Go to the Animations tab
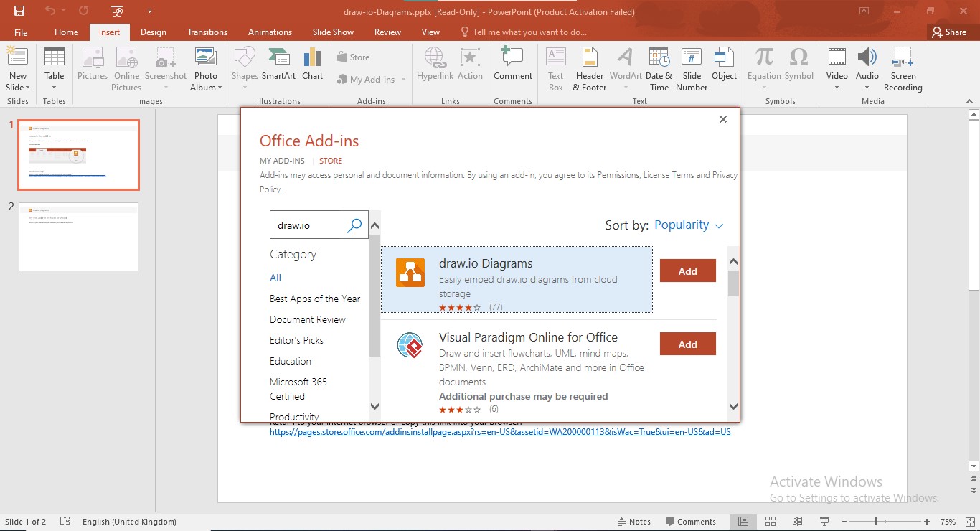Viewport: 980px width, 531px height. [x=270, y=32]
